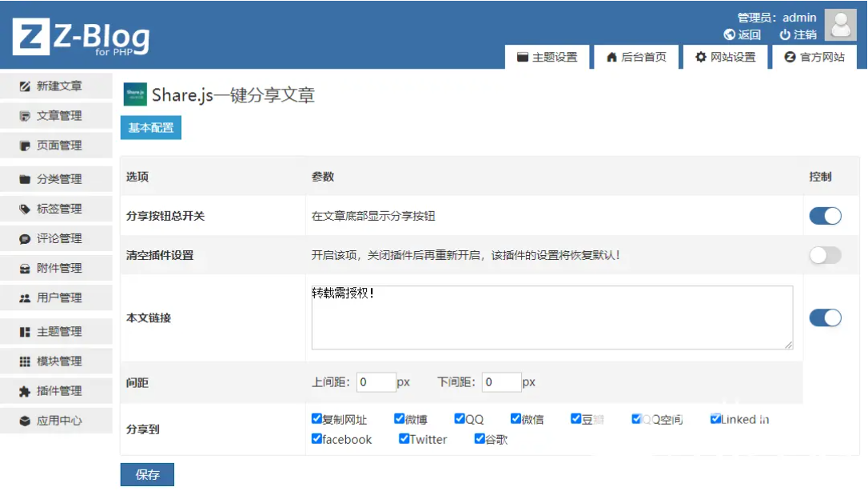Select the 基本配置 tab

coord(151,128)
